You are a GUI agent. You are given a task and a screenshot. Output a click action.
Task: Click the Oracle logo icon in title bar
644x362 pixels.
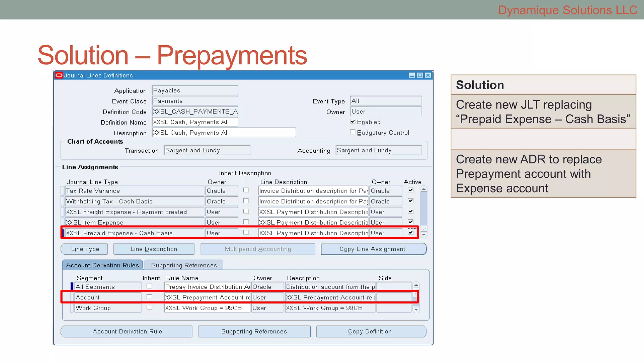pyautogui.click(x=59, y=75)
